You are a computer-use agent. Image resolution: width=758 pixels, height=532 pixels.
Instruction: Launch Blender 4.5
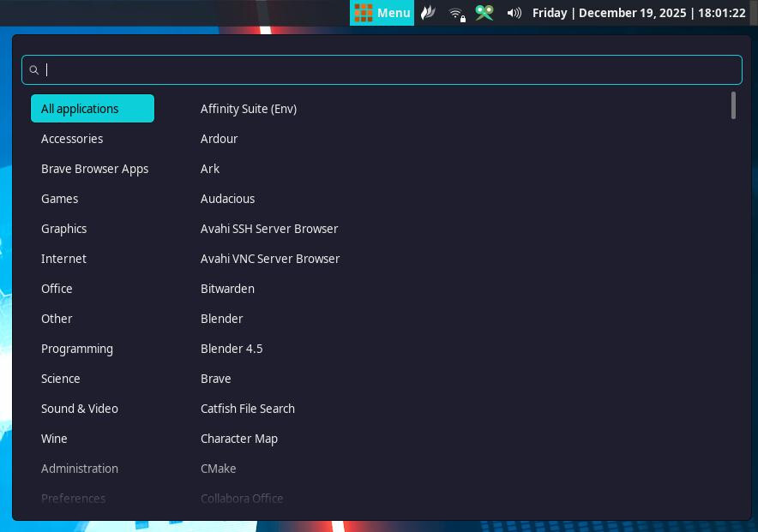pyautogui.click(x=232, y=349)
